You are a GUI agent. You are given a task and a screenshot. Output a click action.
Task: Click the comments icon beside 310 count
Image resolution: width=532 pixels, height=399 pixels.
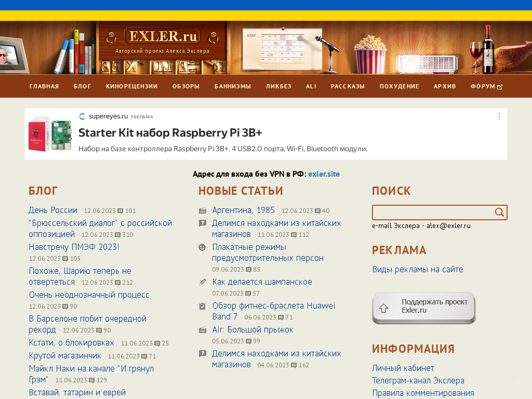(x=117, y=235)
